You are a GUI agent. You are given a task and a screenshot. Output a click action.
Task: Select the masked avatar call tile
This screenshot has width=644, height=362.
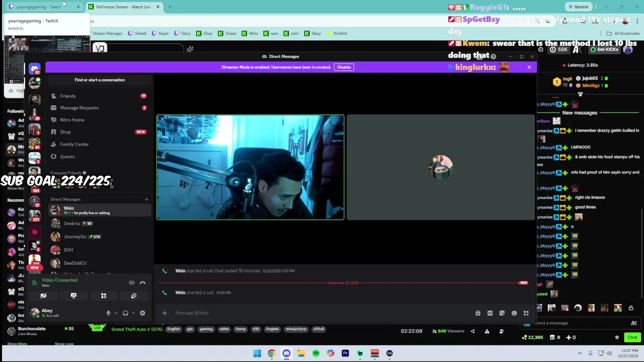(x=441, y=167)
